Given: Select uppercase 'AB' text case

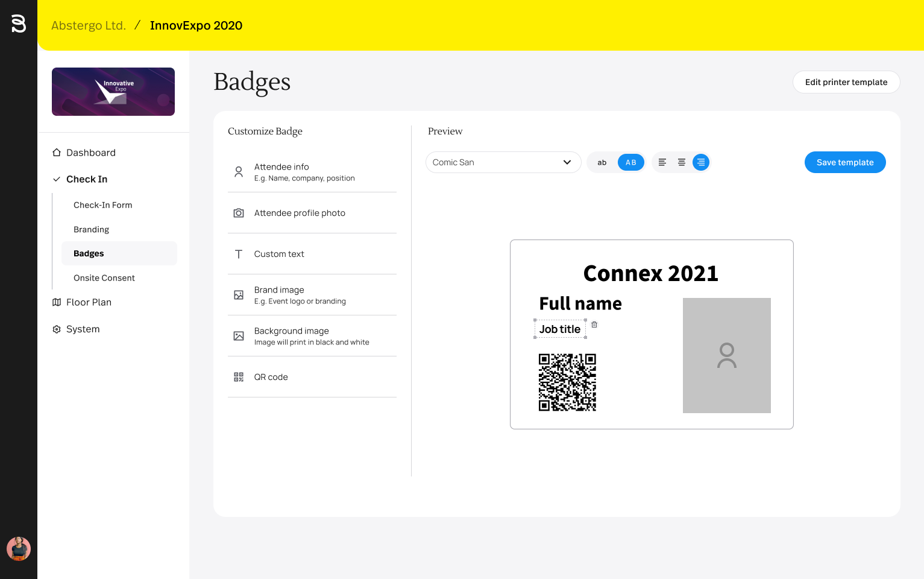Looking at the screenshot, I should 631,162.
